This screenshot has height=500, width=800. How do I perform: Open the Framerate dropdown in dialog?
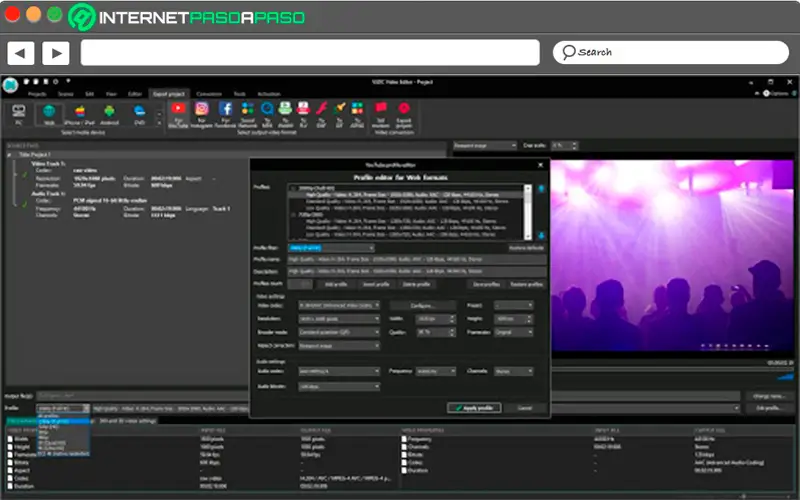pos(513,332)
